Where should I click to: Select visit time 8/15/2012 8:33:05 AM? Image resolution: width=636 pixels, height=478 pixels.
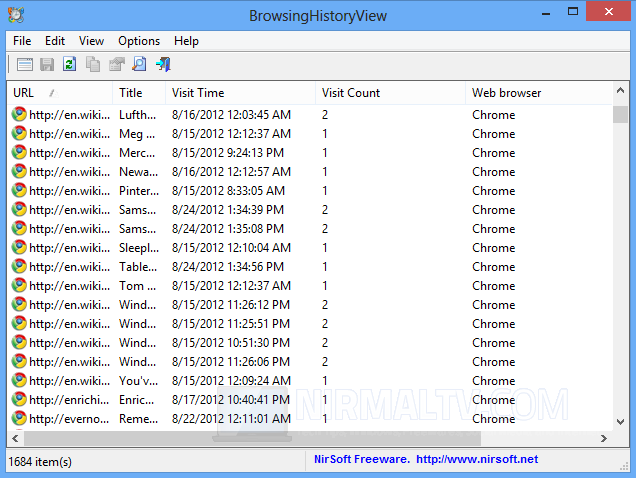(228, 191)
